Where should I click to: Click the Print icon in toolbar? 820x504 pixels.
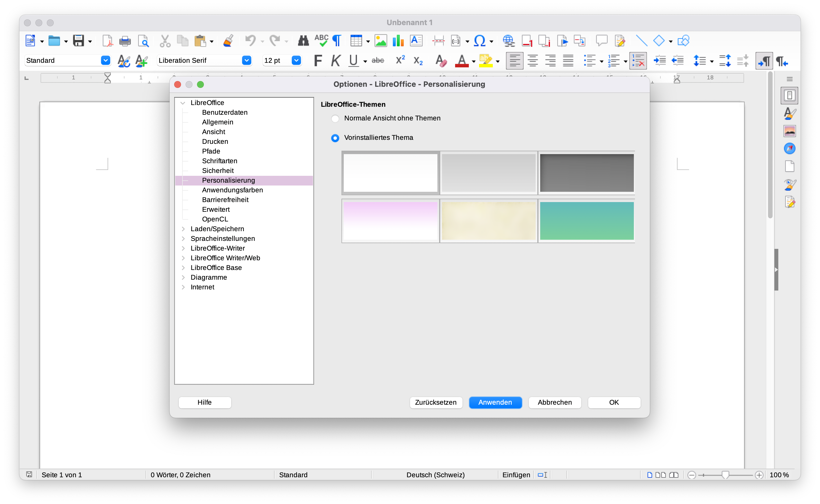pos(125,41)
